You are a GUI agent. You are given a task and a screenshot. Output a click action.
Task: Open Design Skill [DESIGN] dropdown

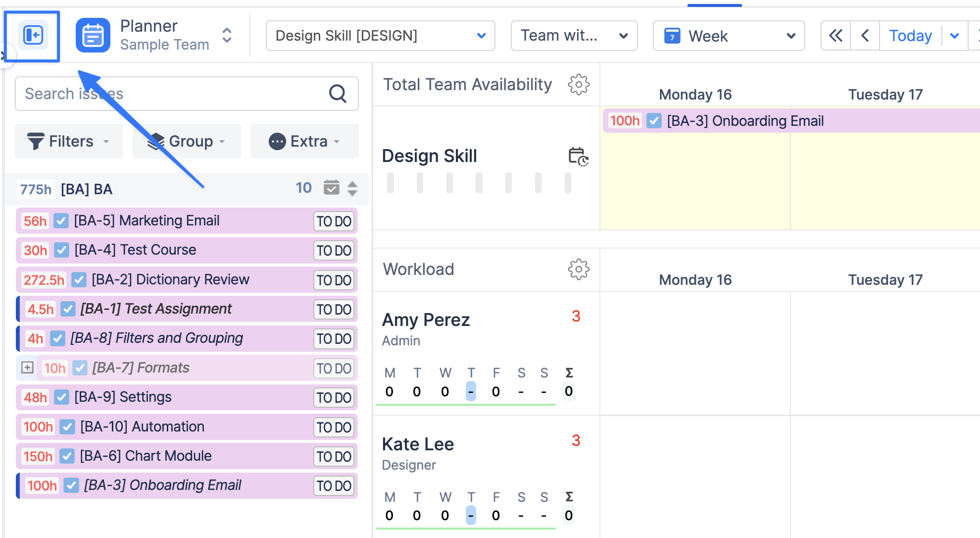click(x=380, y=36)
